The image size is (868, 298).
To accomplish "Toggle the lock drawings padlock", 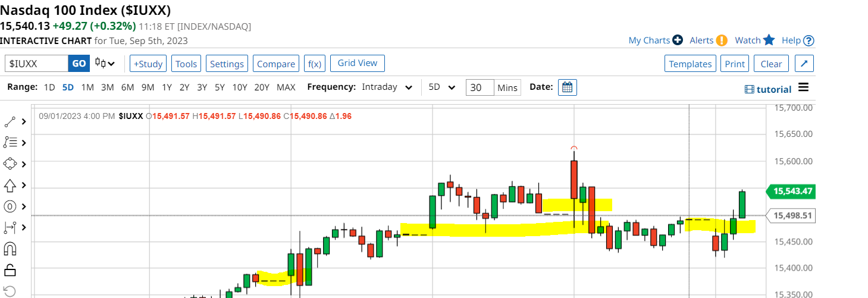I will (x=10, y=270).
